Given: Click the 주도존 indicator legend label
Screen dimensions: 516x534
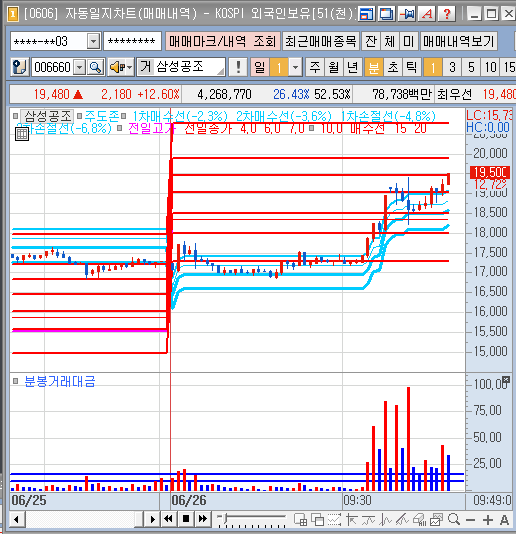Looking at the screenshot, I should coord(102,116).
